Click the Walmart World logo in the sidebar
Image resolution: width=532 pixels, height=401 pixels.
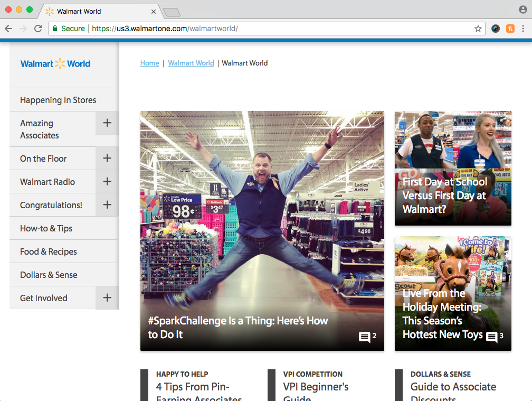pos(55,63)
